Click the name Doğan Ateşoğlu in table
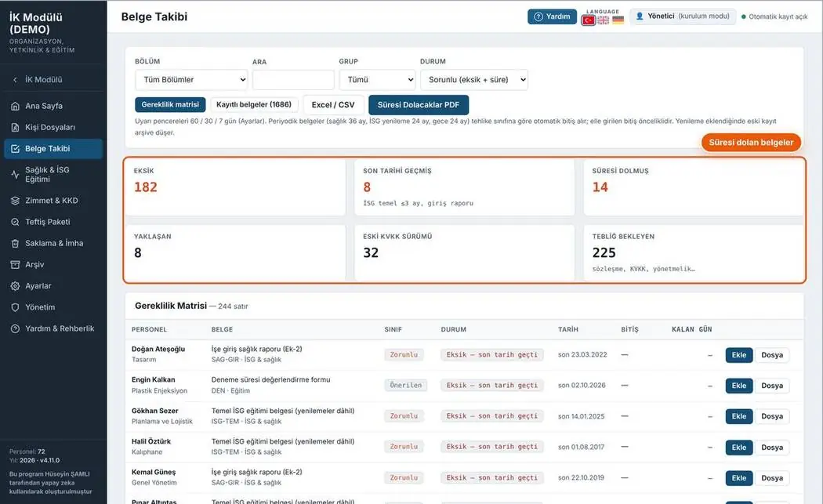The height and width of the screenshot is (504, 823). point(158,349)
